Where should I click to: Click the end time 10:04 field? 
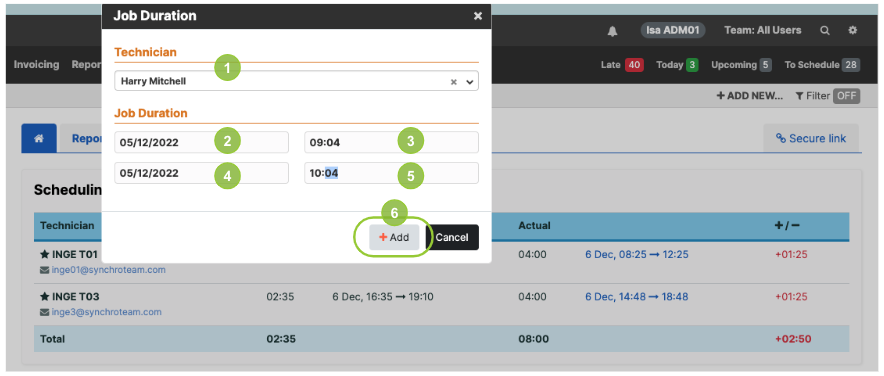coord(391,173)
